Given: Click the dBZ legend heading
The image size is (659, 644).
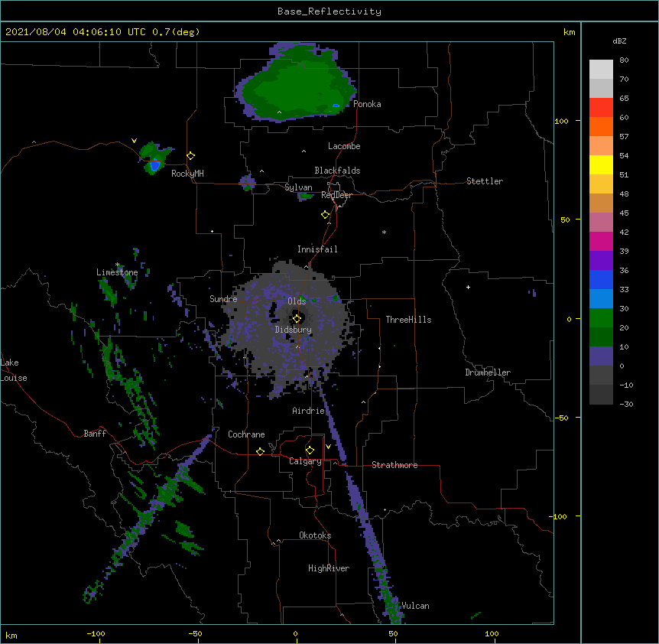Looking at the screenshot, I should click(x=619, y=41).
